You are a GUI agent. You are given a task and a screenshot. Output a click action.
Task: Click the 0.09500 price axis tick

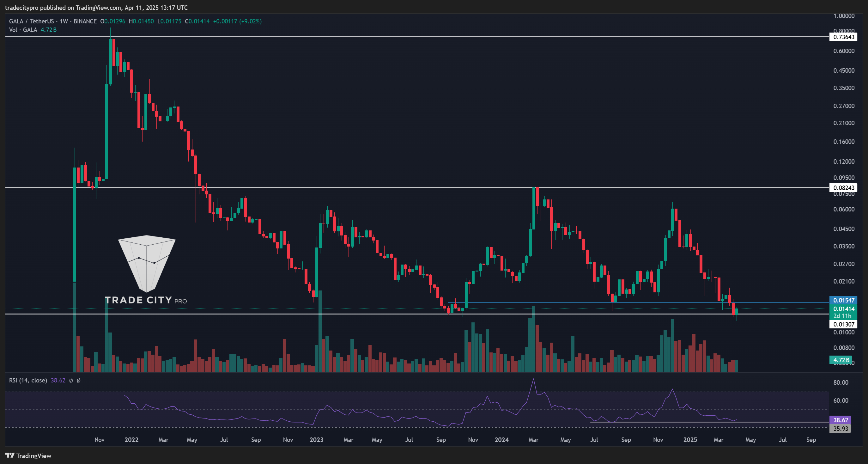(844, 178)
